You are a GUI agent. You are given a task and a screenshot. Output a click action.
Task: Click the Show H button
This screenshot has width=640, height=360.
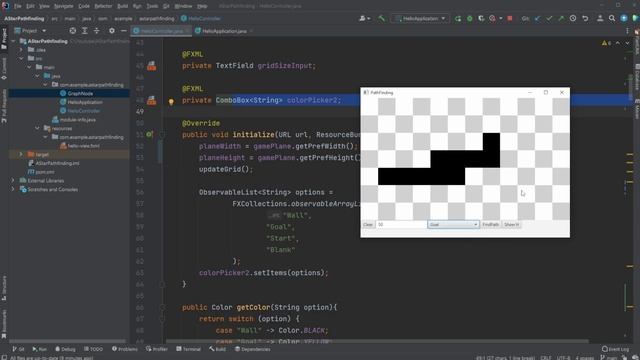click(511, 224)
